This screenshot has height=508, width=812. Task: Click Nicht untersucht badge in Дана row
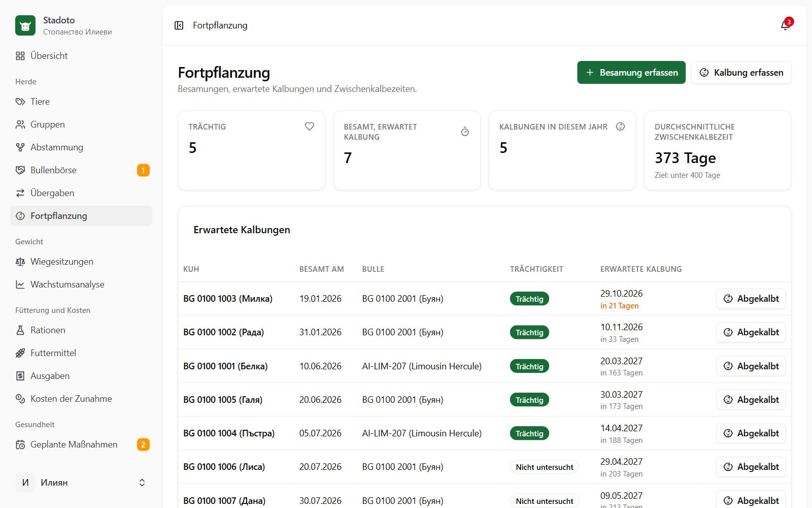pyautogui.click(x=545, y=501)
